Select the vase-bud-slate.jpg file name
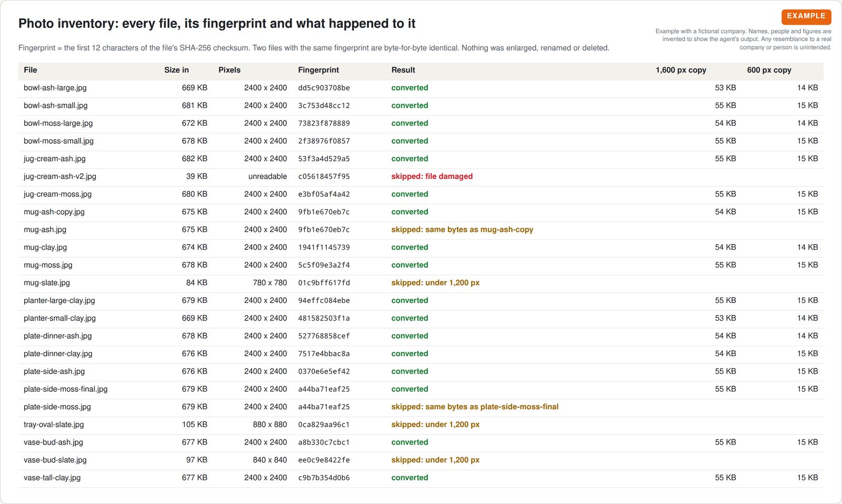 [x=55, y=460]
